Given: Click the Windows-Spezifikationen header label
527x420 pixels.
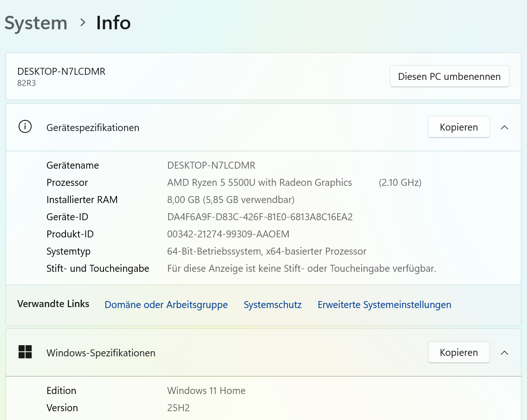Looking at the screenshot, I should tap(101, 353).
